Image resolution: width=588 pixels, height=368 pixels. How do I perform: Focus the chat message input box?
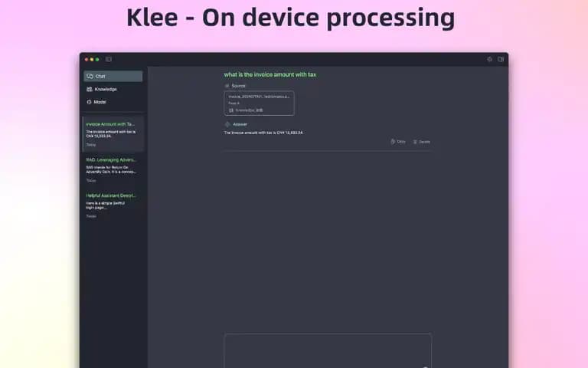tap(328, 350)
